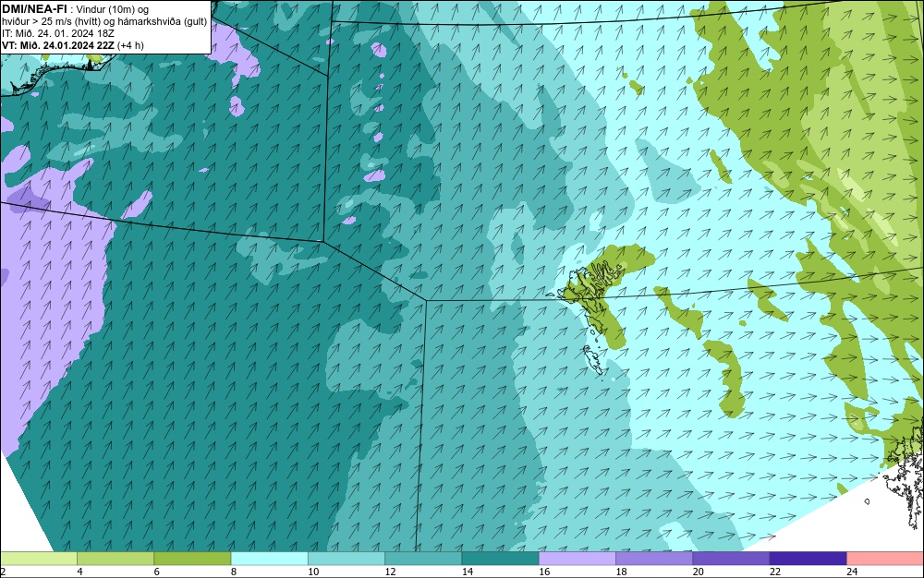924x578 pixels.
Task: Click the 22–24 m/s dark indigo legend swatch
Action: [x=808, y=559]
